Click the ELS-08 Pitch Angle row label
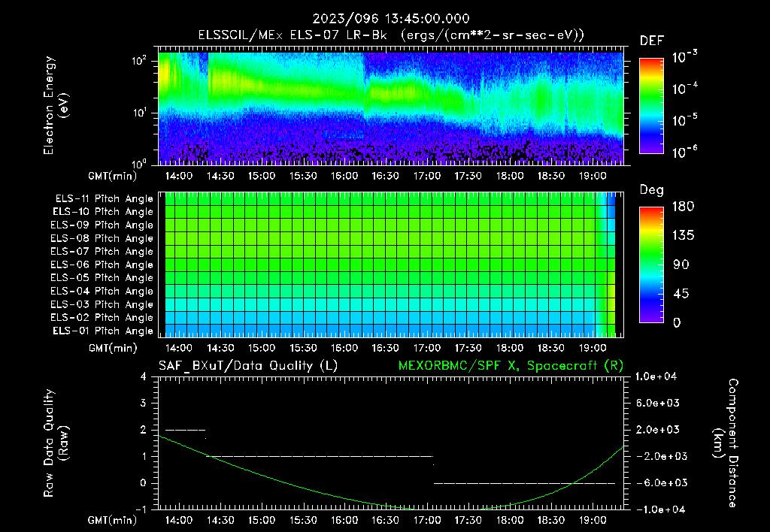The image size is (770, 532). click(x=102, y=238)
